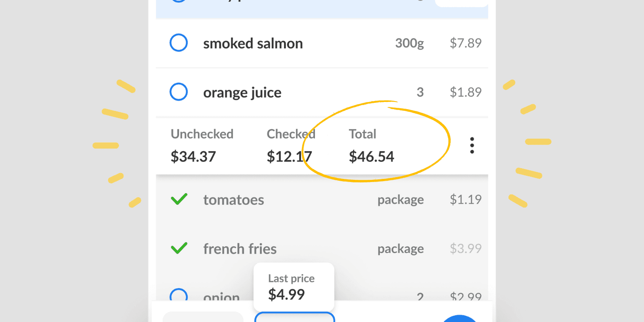
Task: Open the three-dot more options menu
Action: coord(471,146)
